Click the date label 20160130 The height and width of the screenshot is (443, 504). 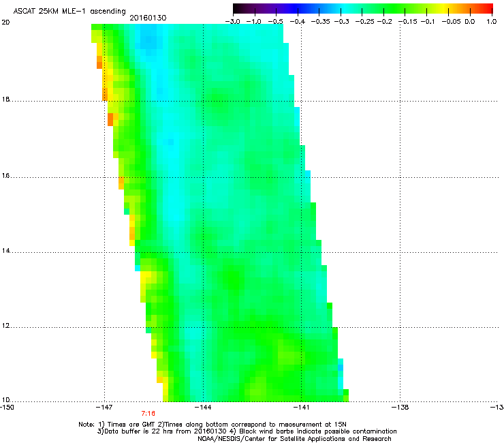coord(148,18)
